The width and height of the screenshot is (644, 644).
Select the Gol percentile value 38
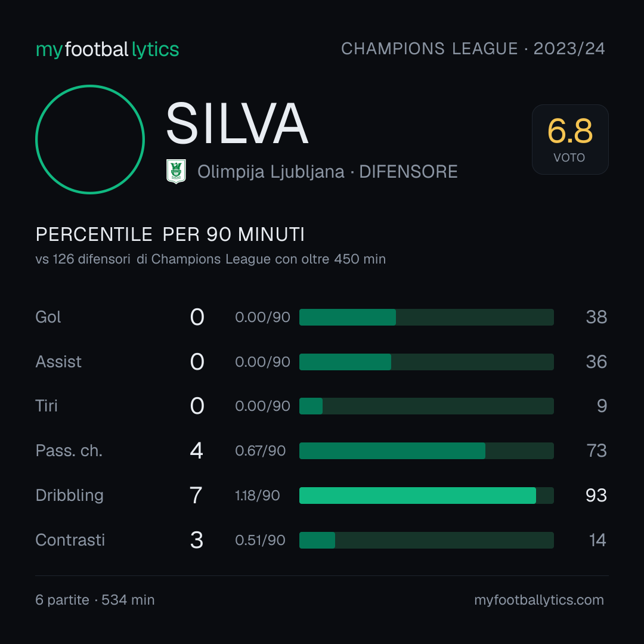tap(596, 317)
